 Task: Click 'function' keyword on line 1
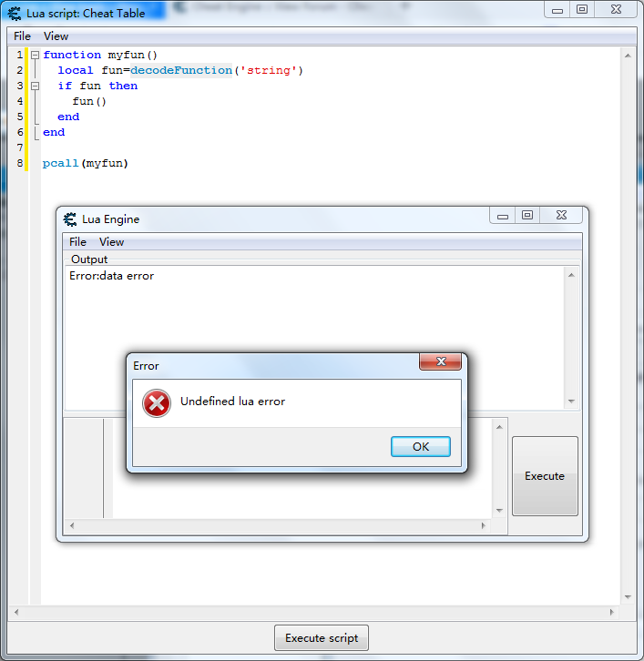point(72,55)
